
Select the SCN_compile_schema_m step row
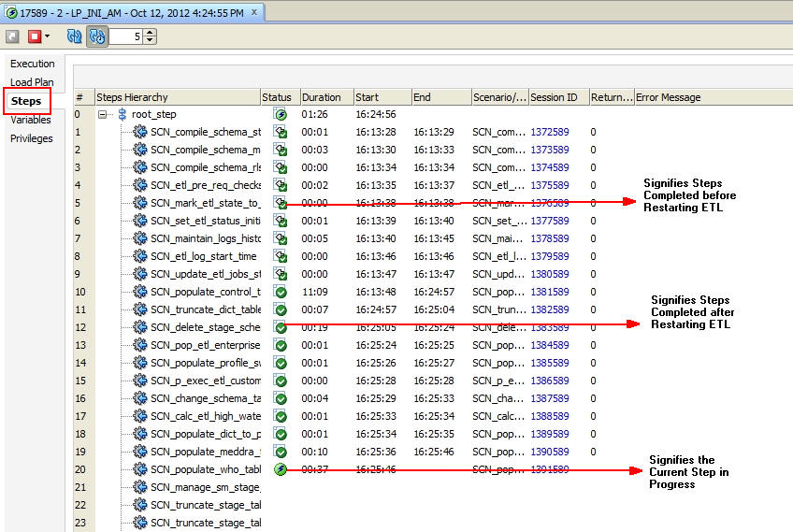pyautogui.click(x=206, y=150)
